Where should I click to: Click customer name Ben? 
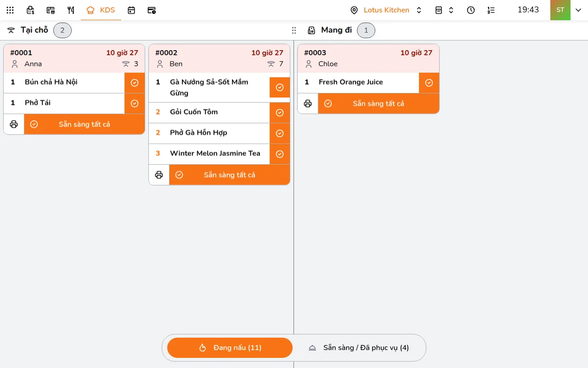pyautogui.click(x=176, y=64)
